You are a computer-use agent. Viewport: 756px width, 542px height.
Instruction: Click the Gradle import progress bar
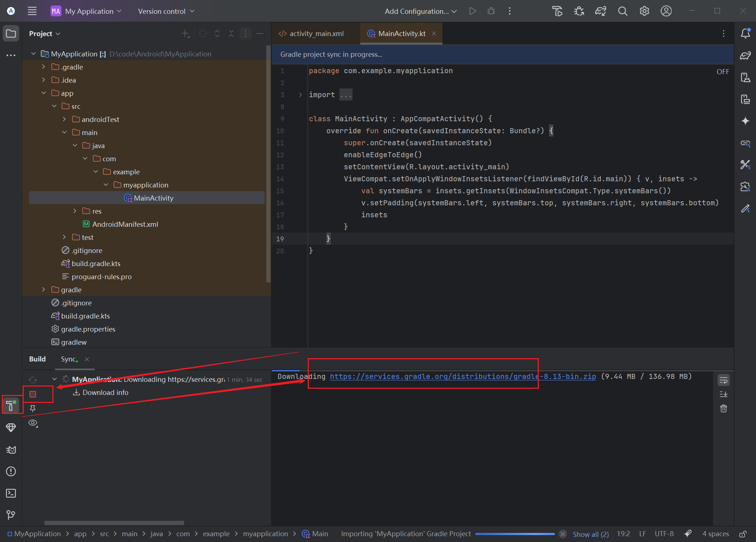click(514, 534)
